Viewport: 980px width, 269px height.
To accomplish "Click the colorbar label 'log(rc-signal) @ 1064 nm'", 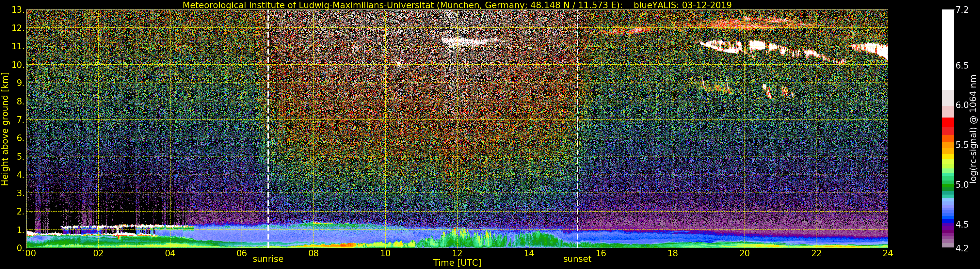I will click(973, 129).
